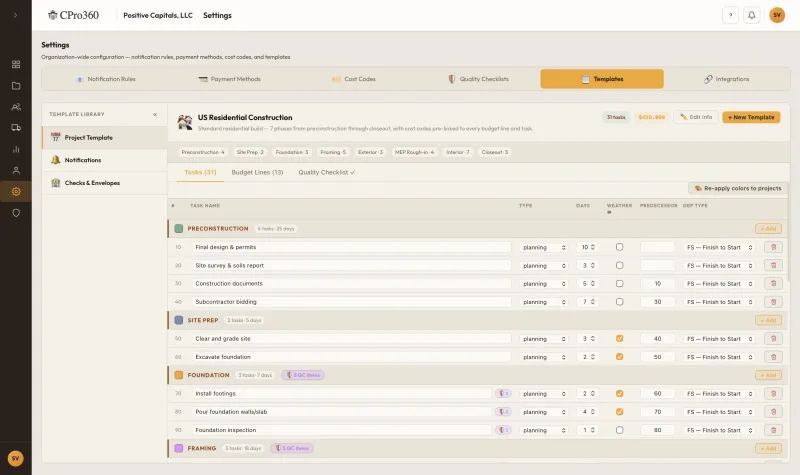Open type dropdown for Final design & permits
Screen dimensions: 800x475
tap(544, 247)
